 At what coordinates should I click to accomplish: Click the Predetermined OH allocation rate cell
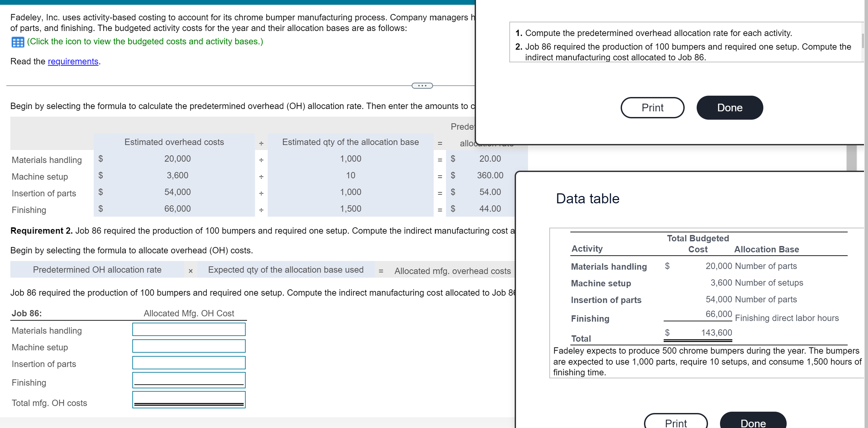click(x=97, y=270)
